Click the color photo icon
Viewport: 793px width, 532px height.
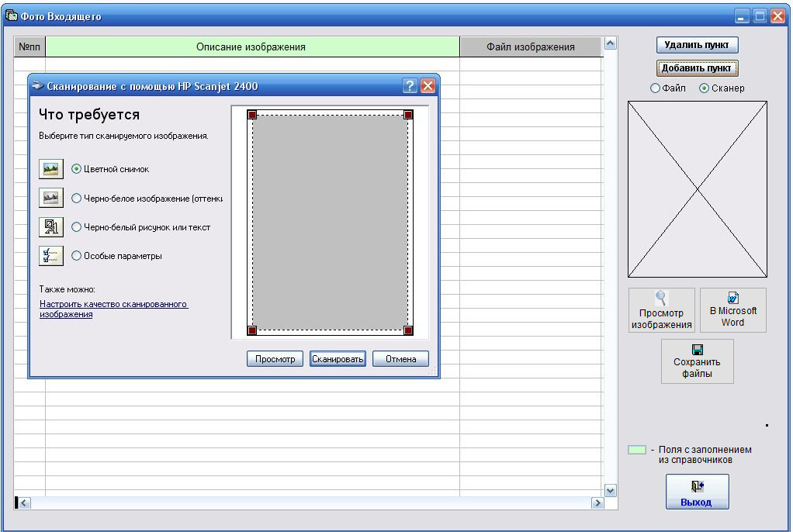pyautogui.click(x=51, y=169)
